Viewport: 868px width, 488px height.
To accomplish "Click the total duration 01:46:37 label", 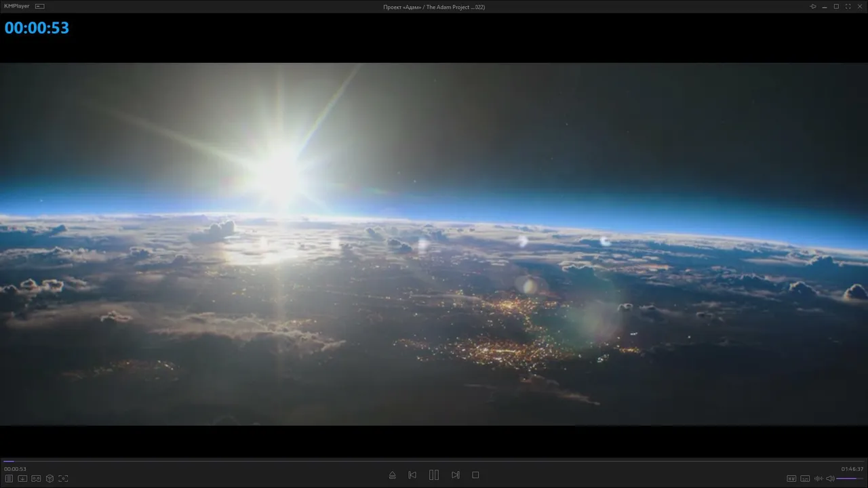I will tap(852, 469).
